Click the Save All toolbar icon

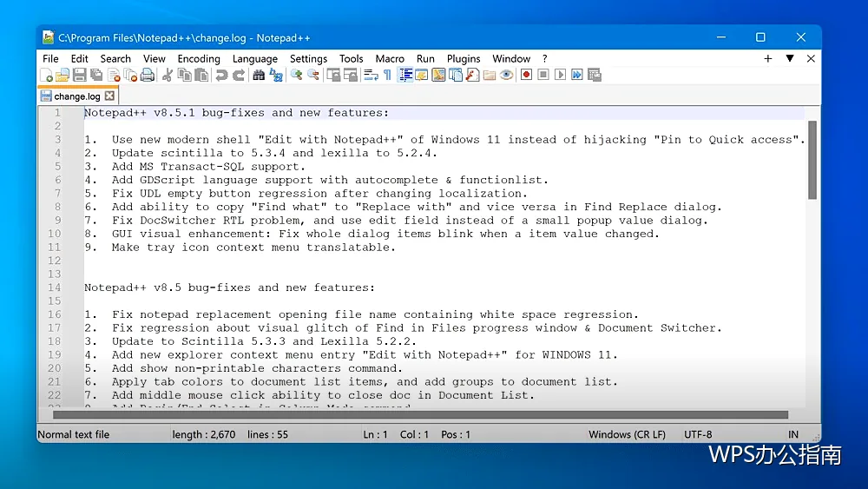96,75
